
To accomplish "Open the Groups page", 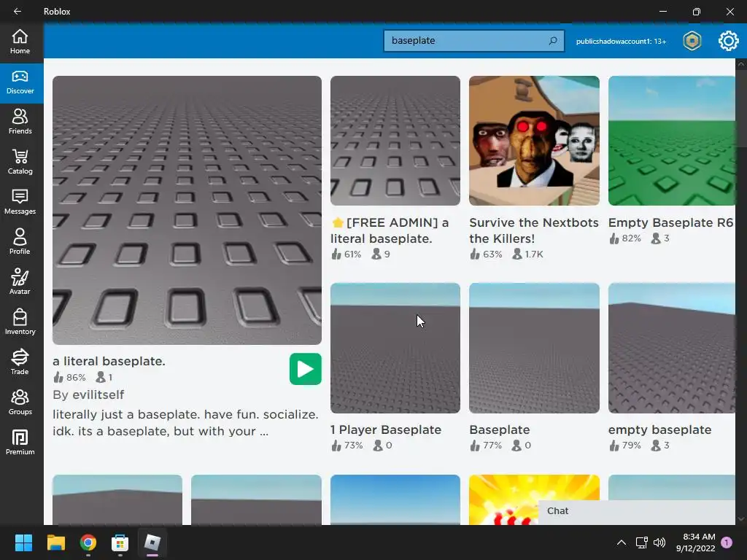I will tap(20, 402).
